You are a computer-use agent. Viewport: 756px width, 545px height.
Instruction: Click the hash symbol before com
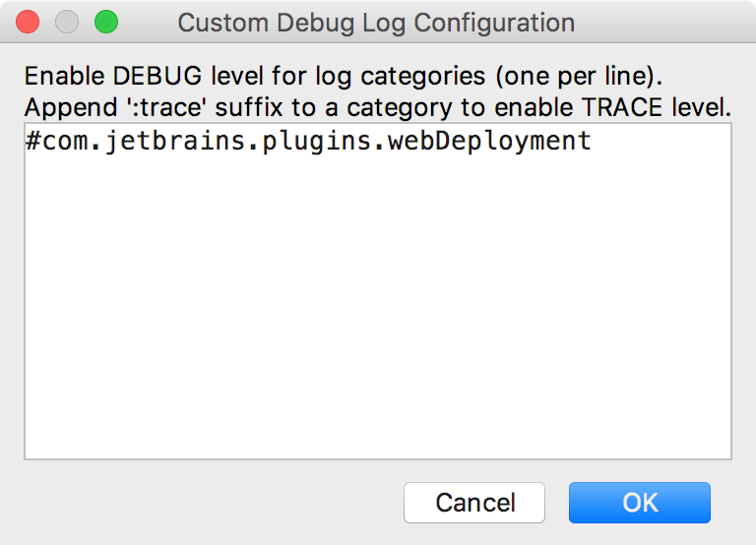(x=32, y=142)
